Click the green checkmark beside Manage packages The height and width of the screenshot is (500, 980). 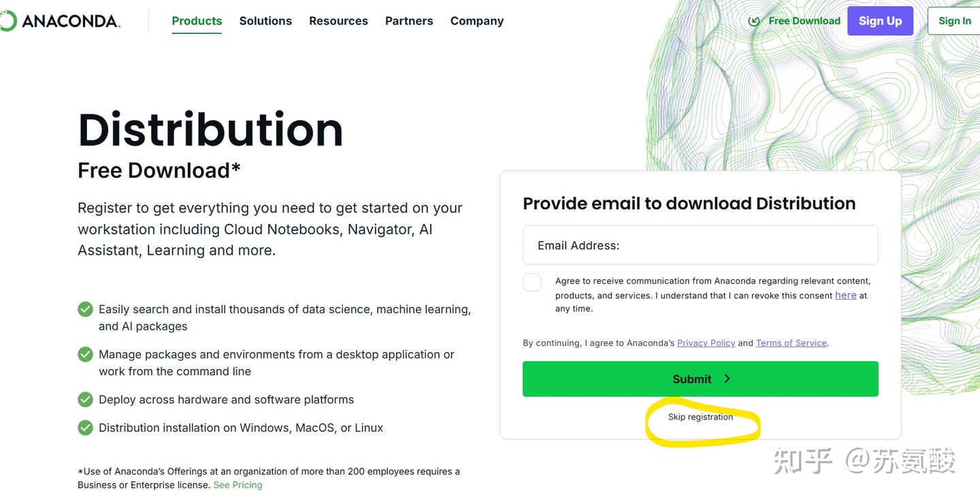coord(85,355)
